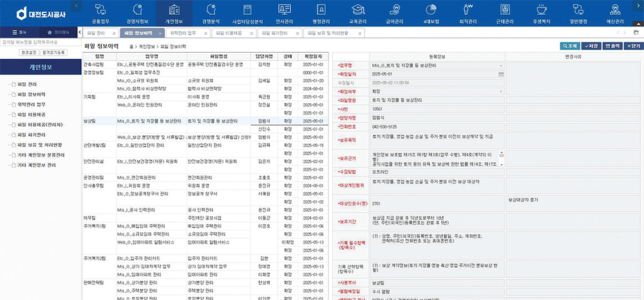Image resolution: width=644 pixels, height=300 pixels.
Task: Open the 후생복지 top menu
Action: point(542,14)
